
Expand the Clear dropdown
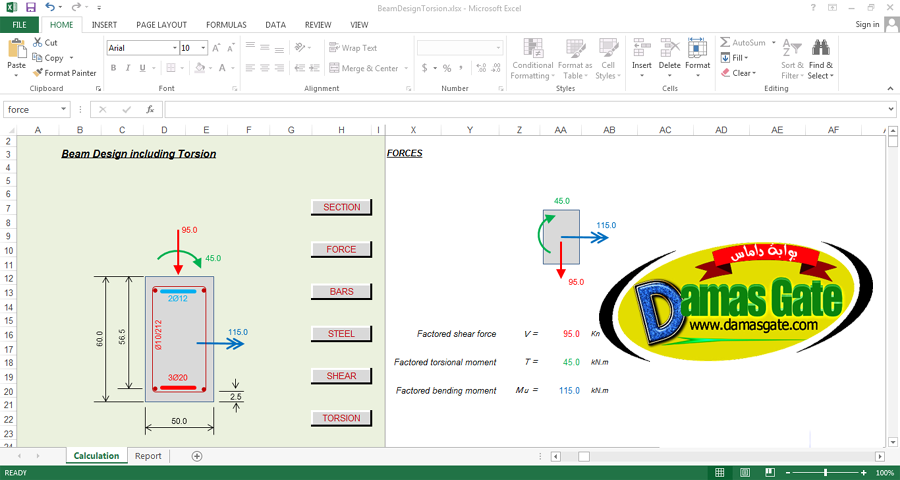(x=754, y=73)
